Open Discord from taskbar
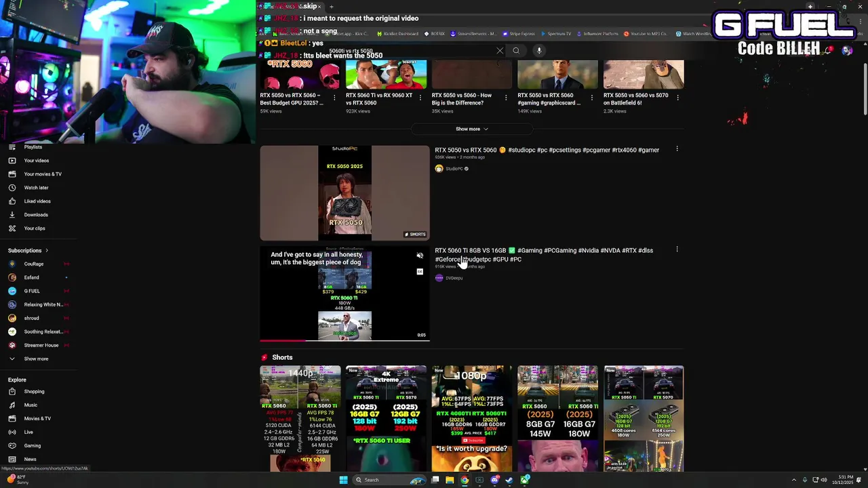 tap(495, 480)
